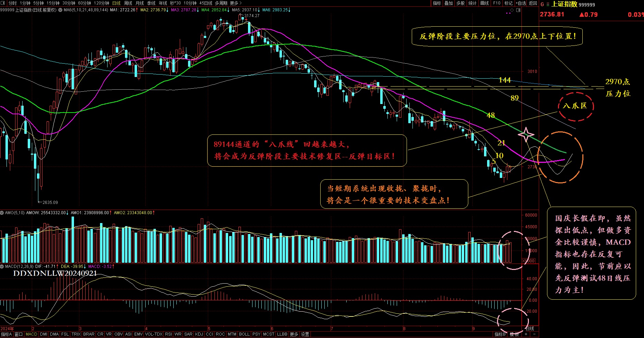Screen dimensions: 644x338
Task: Select the VR indicator tab
Action: 109,334
